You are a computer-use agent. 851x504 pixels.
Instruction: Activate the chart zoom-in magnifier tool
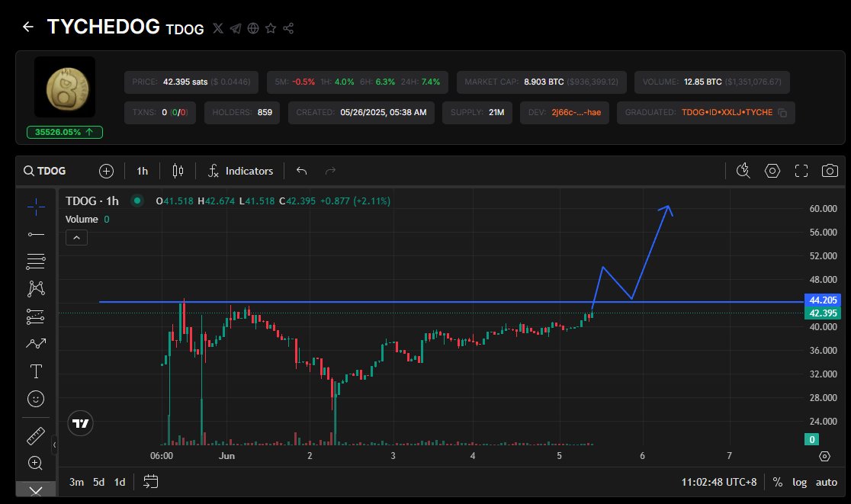coord(35,463)
